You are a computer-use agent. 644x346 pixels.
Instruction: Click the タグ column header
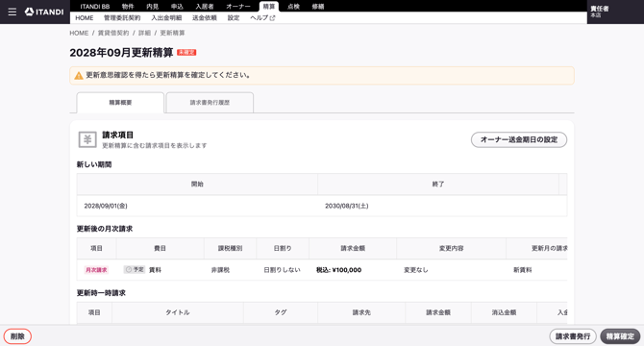(x=281, y=312)
